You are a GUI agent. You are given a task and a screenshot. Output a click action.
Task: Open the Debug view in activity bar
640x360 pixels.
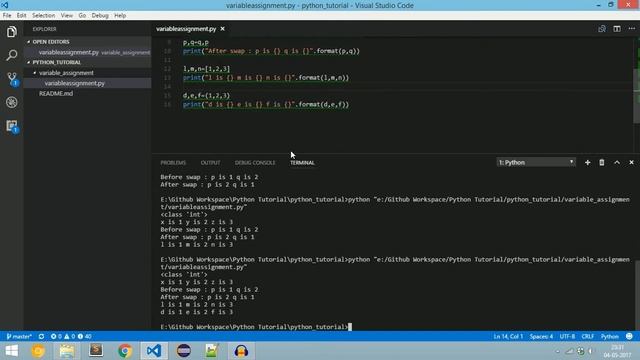(11, 102)
